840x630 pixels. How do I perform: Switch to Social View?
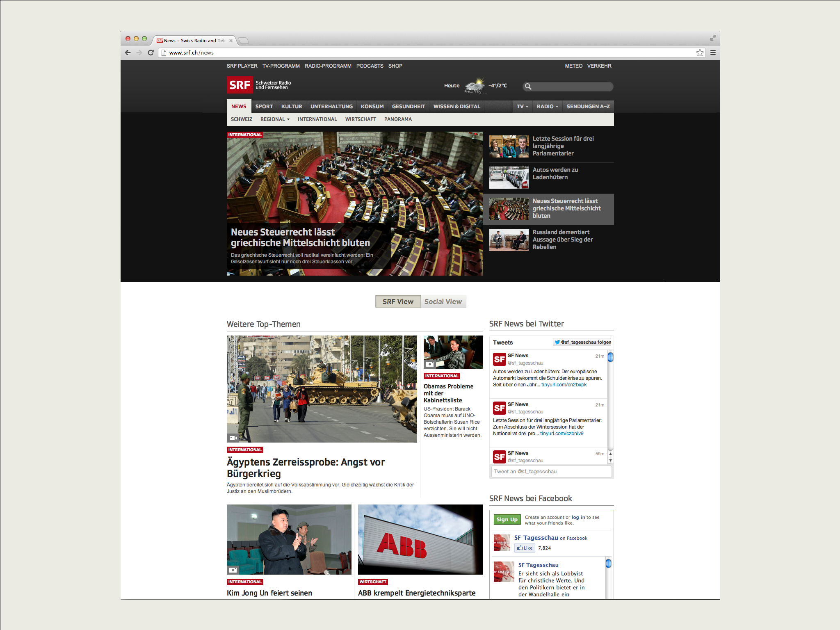click(443, 301)
